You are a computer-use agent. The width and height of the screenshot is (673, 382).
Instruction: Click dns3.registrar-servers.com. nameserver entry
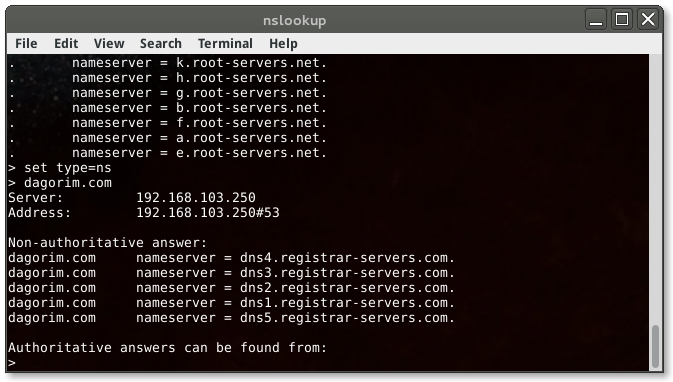[231, 273]
